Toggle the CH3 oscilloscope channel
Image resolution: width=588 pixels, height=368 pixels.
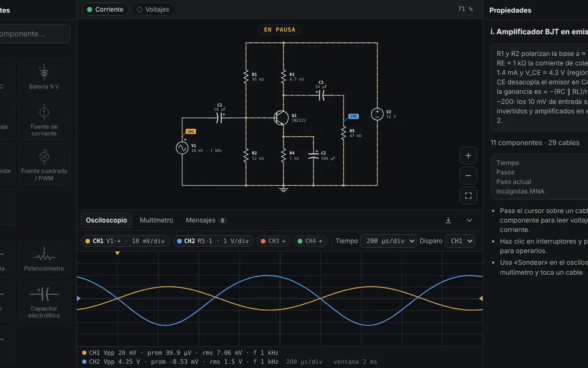point(273,241)
